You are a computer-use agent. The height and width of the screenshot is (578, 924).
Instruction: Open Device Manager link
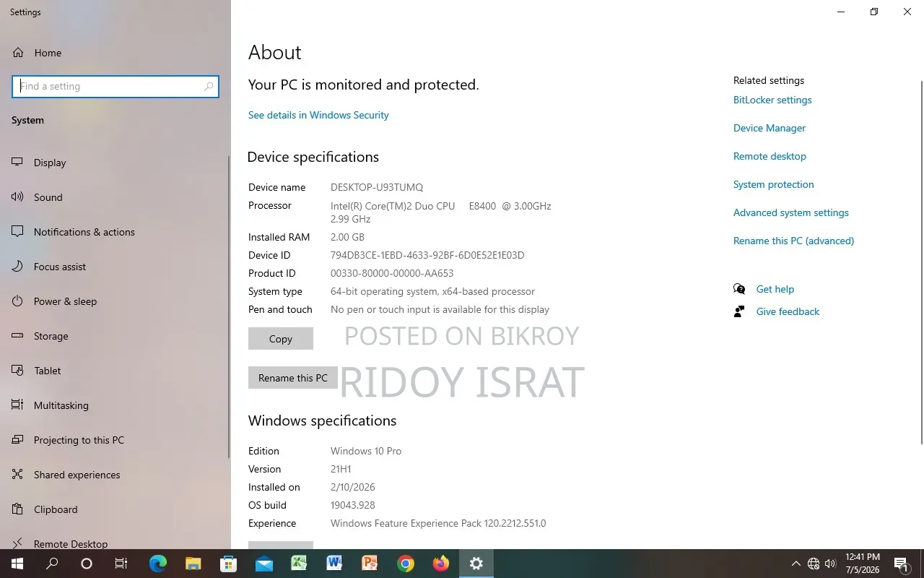pyautogui.click(x=770, y=128)
